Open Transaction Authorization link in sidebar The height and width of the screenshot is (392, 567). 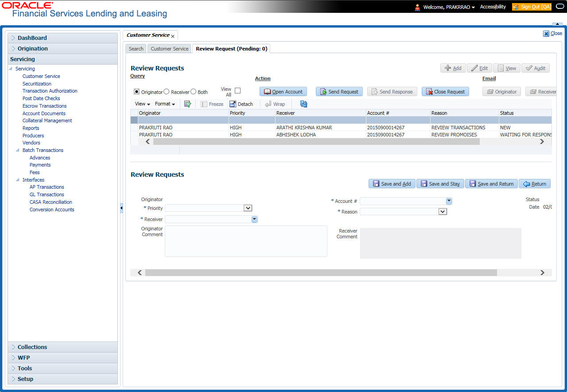tap(50, 91)
